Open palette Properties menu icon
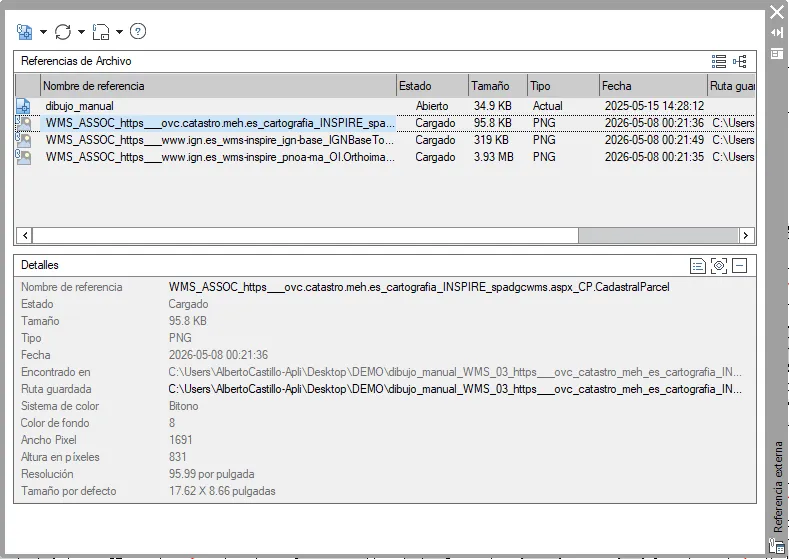Screen dimensions: 789x559 (x=777, y=53)
